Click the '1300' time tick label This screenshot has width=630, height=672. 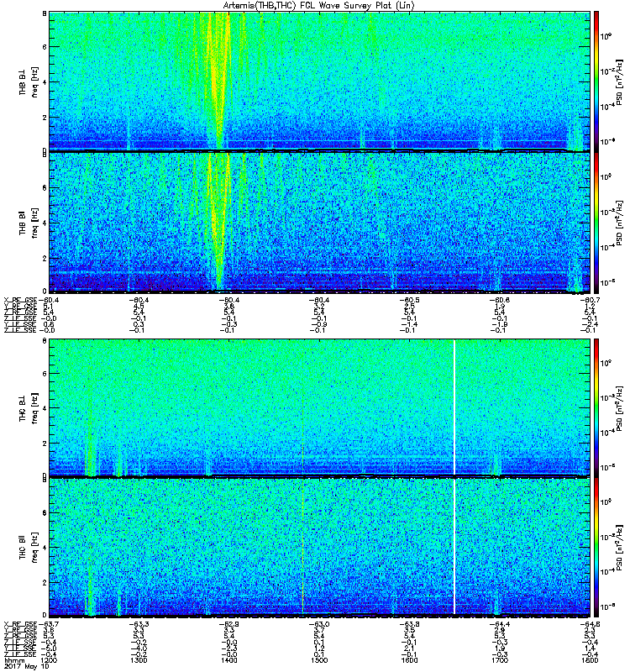[139, 660]
